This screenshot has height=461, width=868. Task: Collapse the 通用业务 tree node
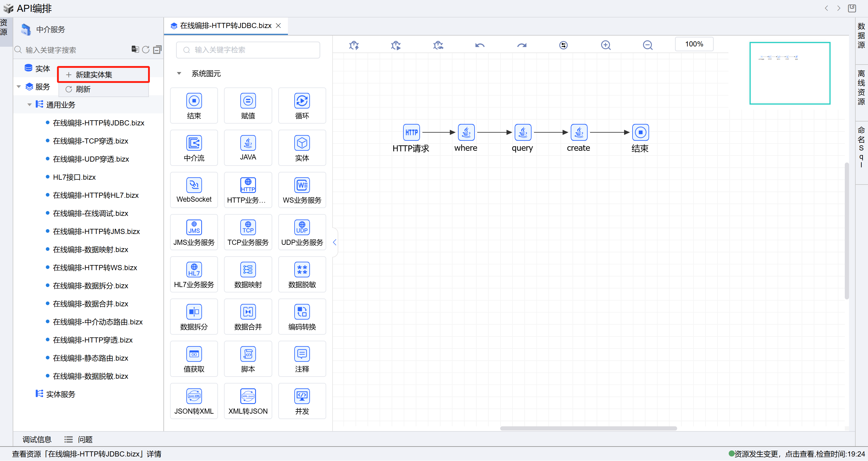click(x=30, y=105)
